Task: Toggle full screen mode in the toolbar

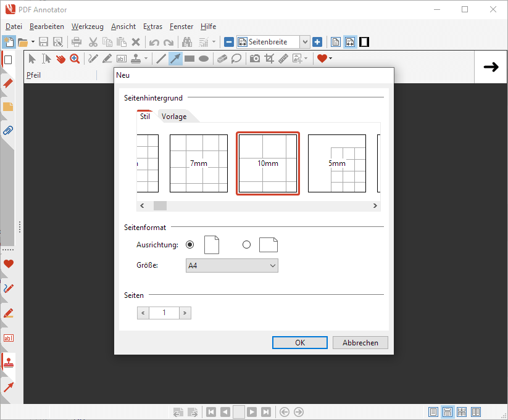Action: pyautogui.click(x=364, y=42)
